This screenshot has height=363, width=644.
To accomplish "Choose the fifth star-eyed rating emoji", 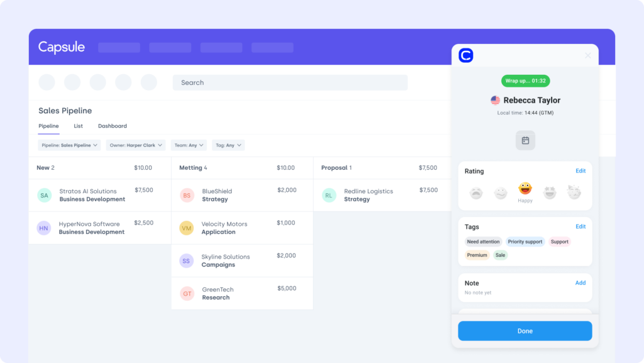I will point(574,193).
